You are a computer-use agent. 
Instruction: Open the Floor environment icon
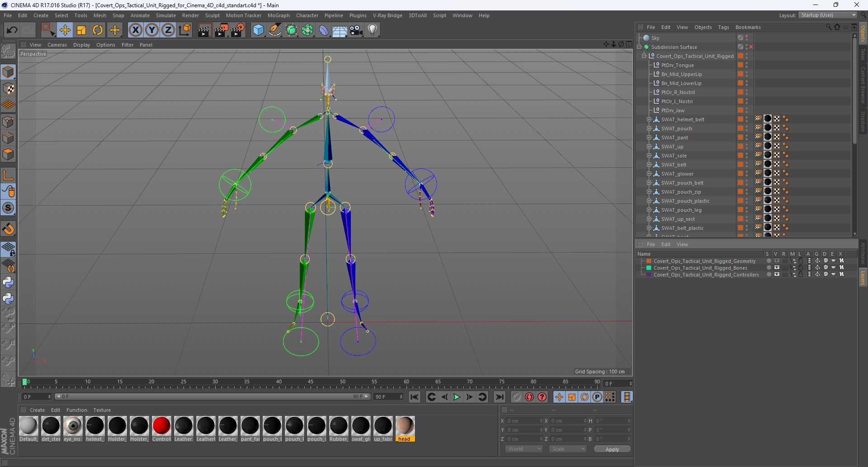[340, 30]
